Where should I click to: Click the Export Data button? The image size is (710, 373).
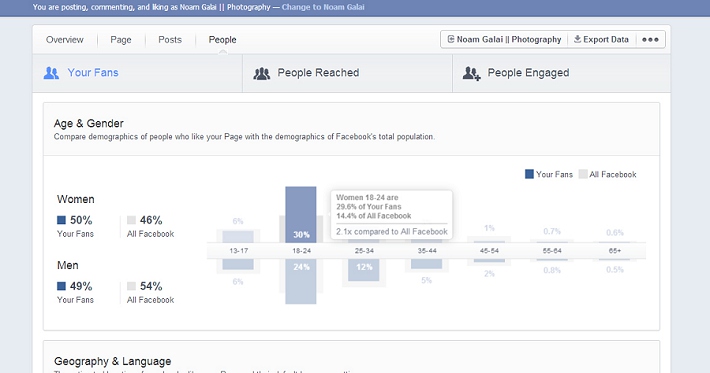pos(601,39)
